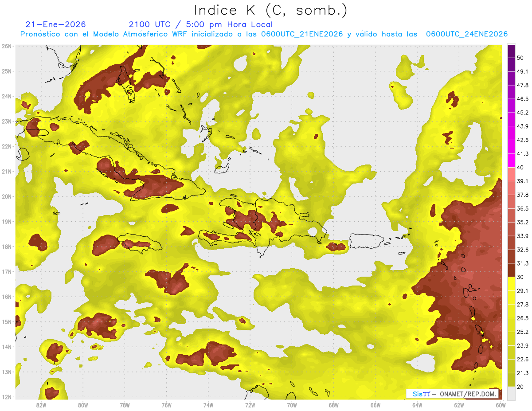The width and height of the screenshot is (532, 411).
Task: Click the "66W" longitude label
Action: tap(376, 405)
